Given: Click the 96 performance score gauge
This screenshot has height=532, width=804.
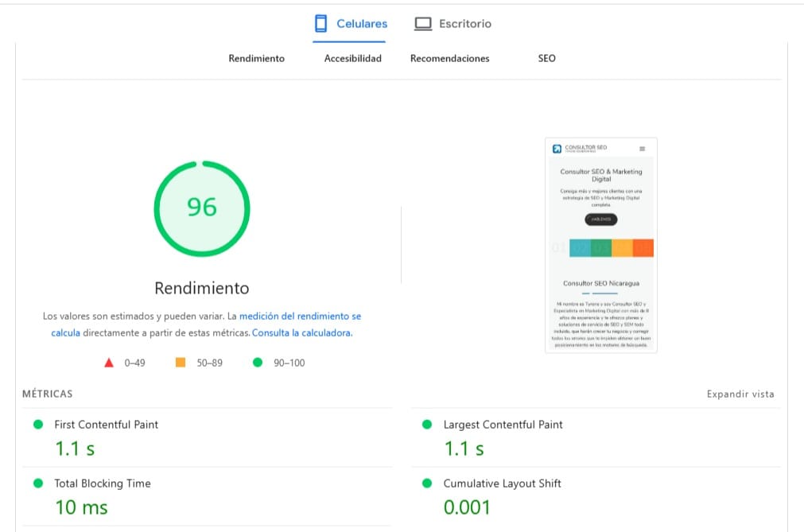Looking at the screenshot, I should tap(202, 208).
